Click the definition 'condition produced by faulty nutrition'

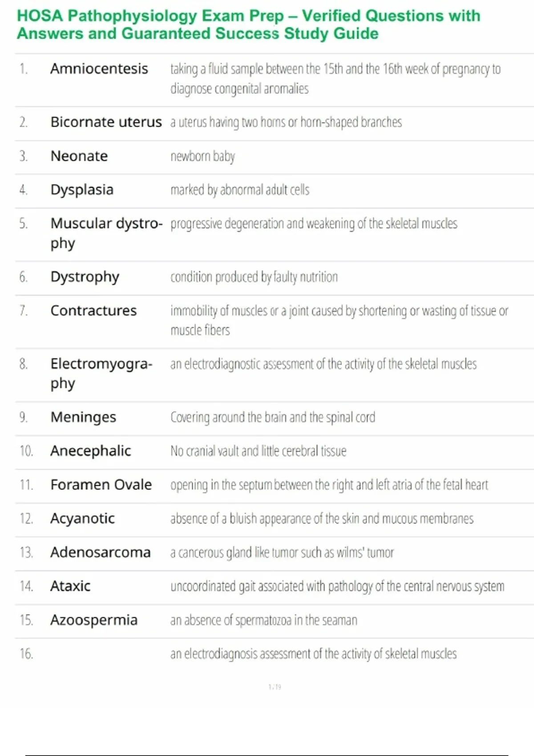(x=254, y=277)
